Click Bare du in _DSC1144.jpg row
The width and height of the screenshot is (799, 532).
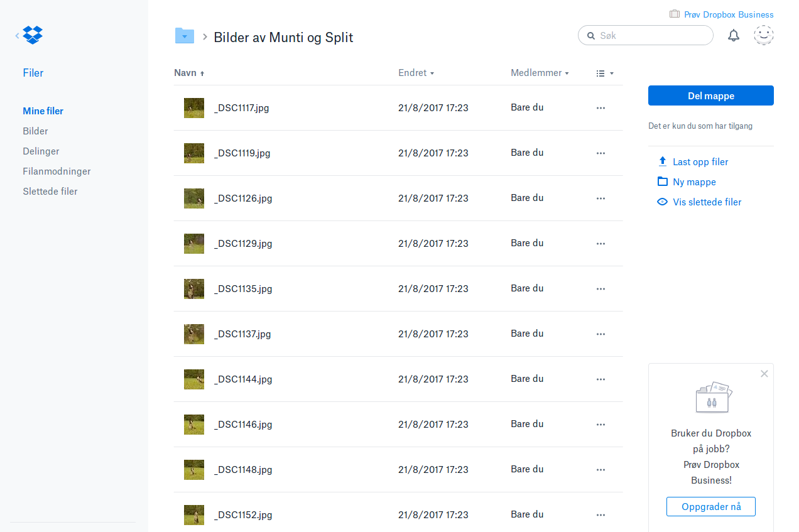click(527, 379)
